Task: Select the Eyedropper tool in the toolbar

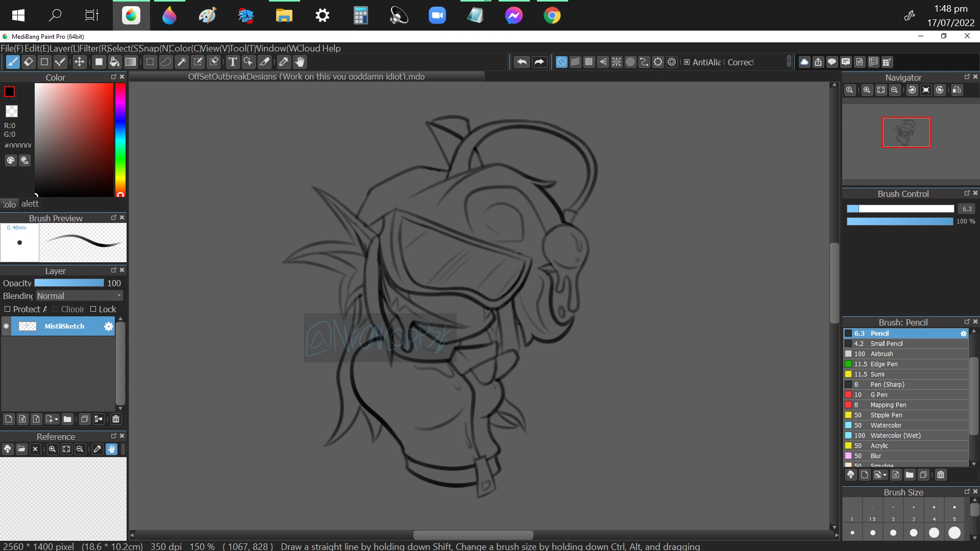Action: coord(284,62)
